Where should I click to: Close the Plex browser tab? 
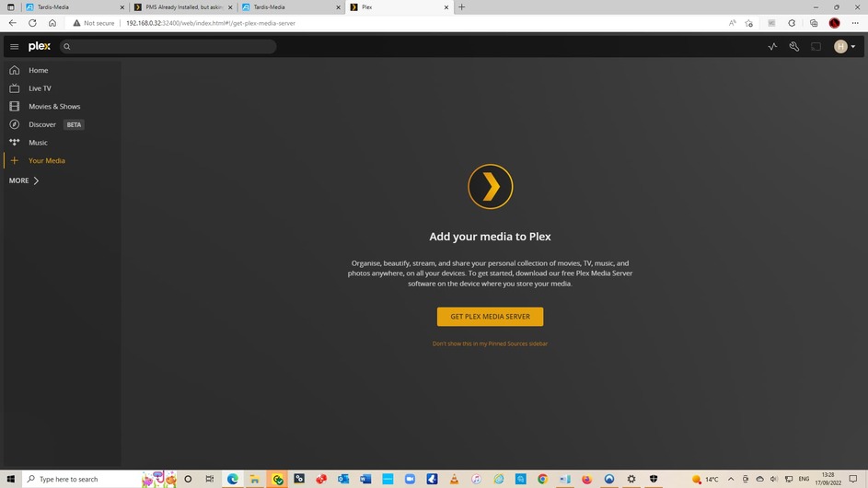tap(446, 7)
